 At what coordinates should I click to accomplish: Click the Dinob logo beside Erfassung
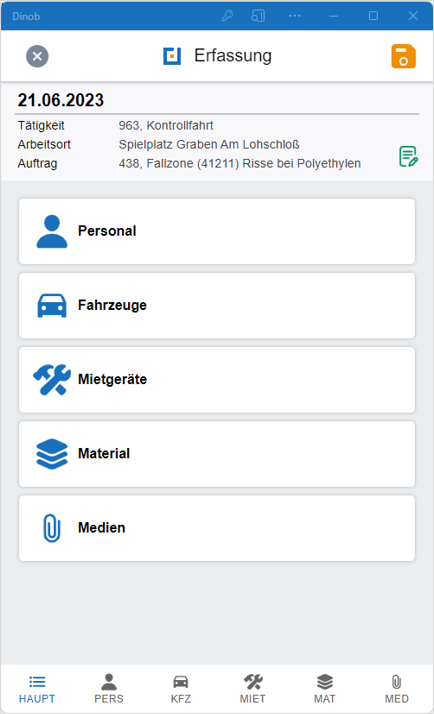[x=172, y=56]
